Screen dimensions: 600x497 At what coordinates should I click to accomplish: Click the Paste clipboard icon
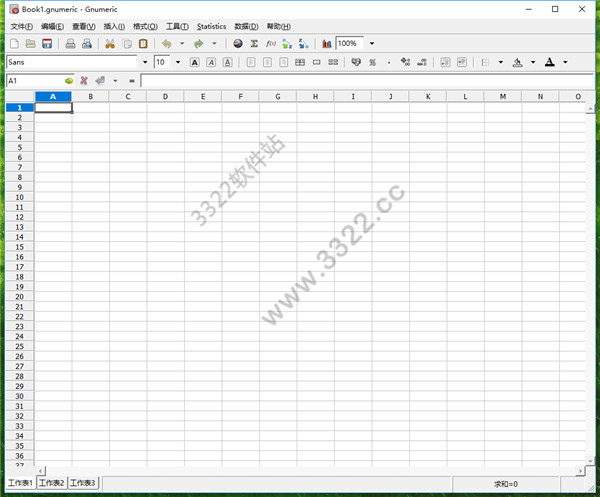[x=143, y=44]
